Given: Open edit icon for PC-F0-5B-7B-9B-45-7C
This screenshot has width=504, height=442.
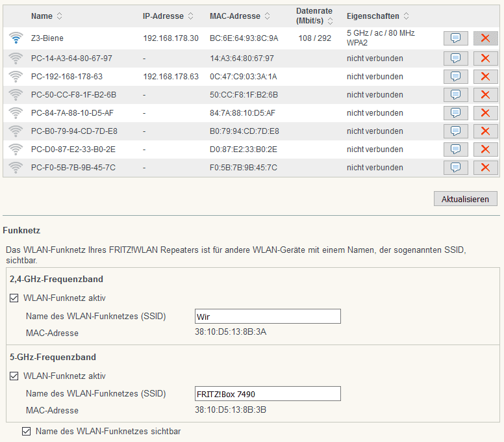Looking at the screenshot, I should point(455,168).
